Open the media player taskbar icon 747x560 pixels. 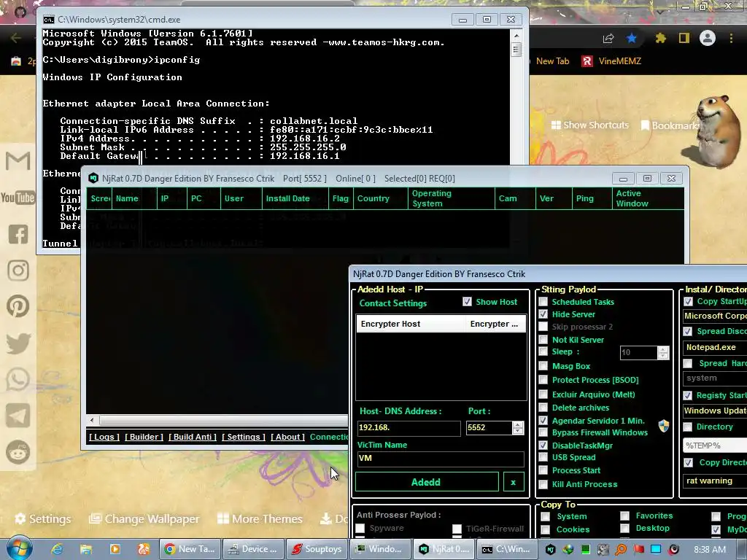coord(115,549)
